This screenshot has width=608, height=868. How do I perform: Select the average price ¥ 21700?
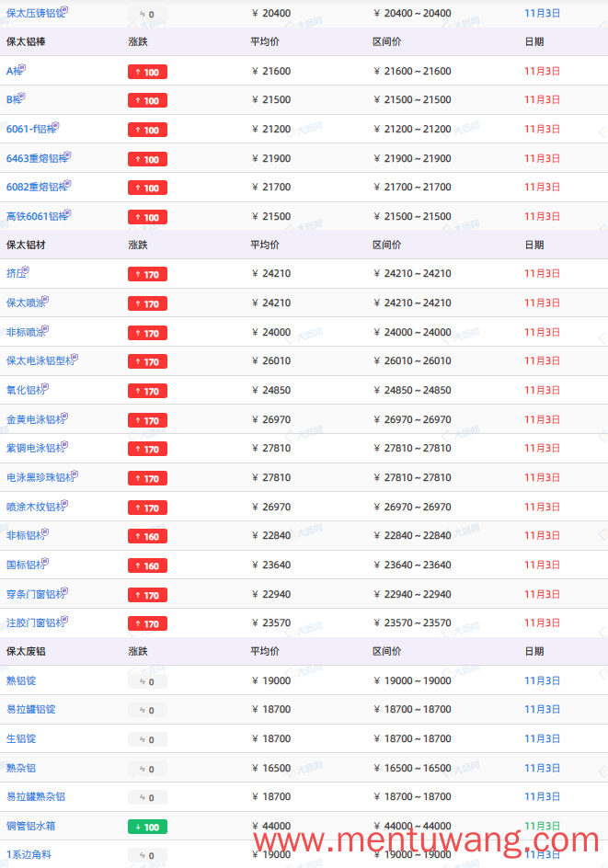(x=271, y=187)
